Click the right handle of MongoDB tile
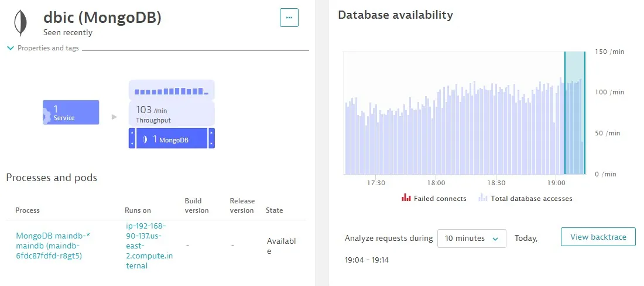Image resolution: width=644 pixels, height=286 pixels. (211, 139)
